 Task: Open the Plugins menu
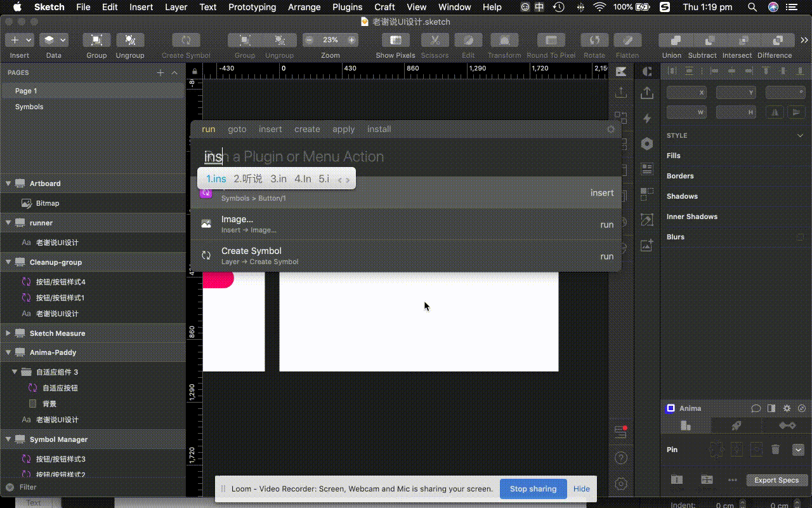347,7
